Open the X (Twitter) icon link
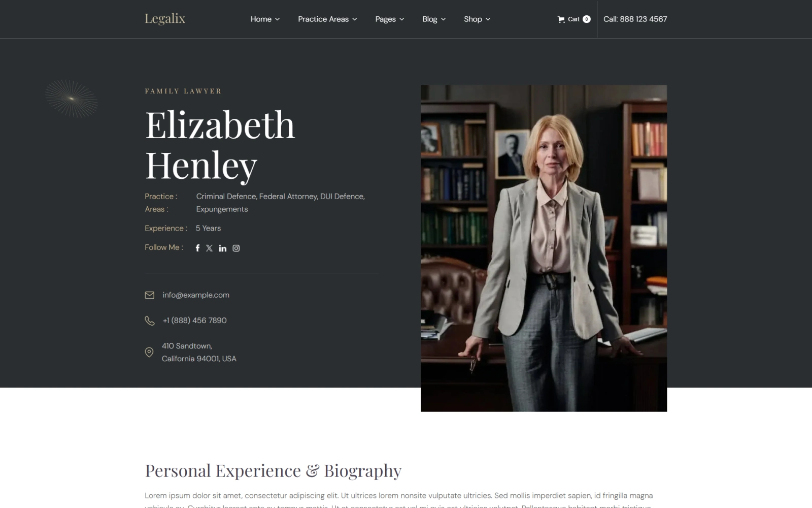Screen dimensions: 812x508 tap(209, 248)
